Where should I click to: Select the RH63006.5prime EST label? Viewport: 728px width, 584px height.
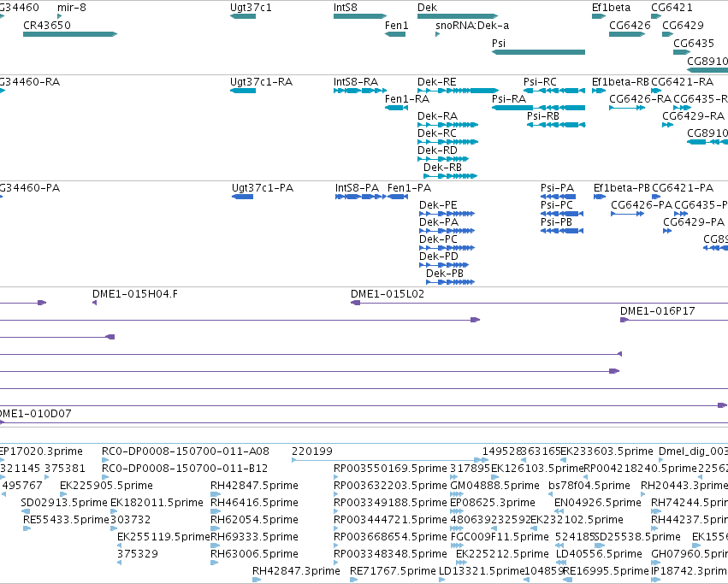pos(254,554)
